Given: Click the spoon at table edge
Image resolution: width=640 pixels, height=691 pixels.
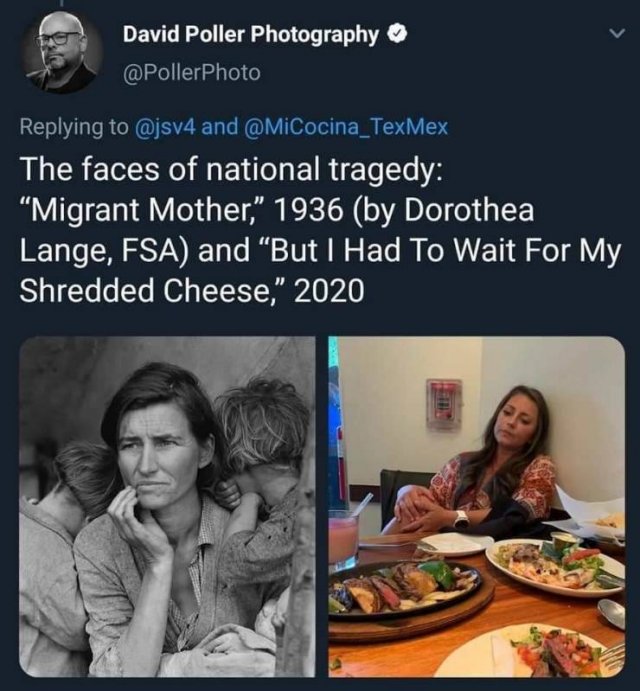Looking at the screenshot, I should click(x=612, y=613).
